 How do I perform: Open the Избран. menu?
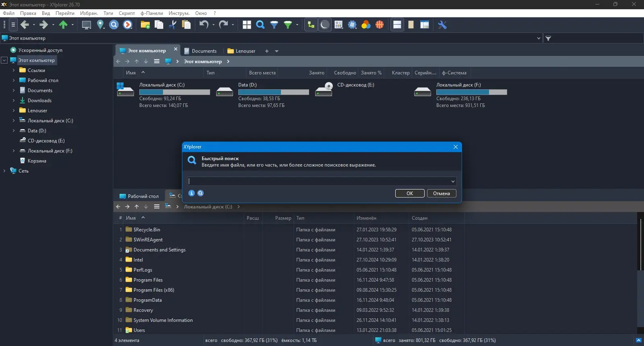[x=89, y=13]
